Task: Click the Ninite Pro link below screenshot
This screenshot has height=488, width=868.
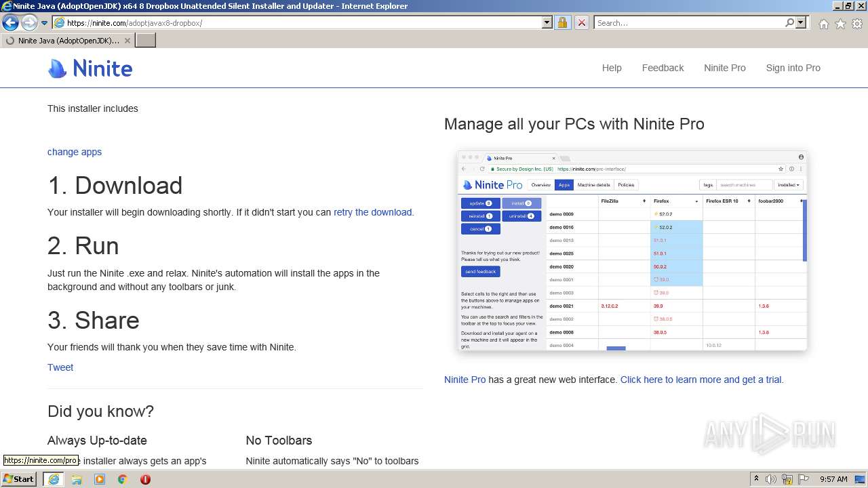Action: coord(465,380)
